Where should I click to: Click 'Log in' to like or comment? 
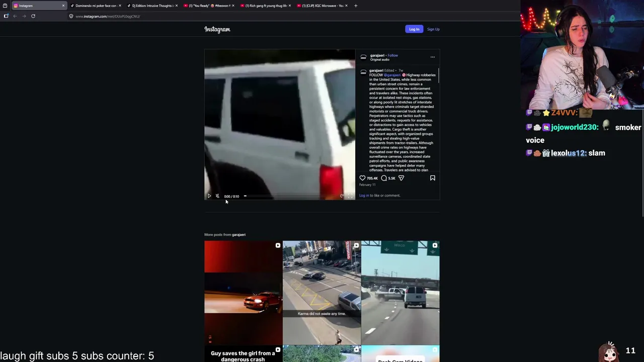364,195
